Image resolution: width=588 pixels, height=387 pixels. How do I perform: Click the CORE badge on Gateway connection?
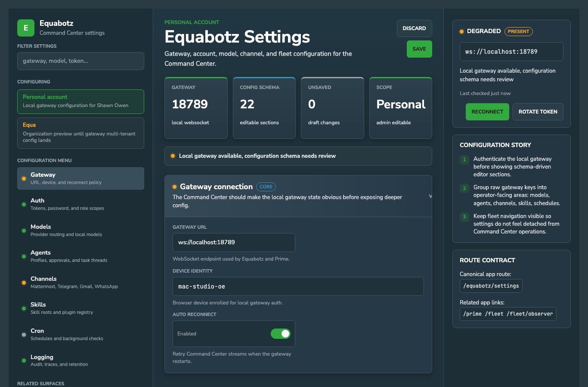266,187
